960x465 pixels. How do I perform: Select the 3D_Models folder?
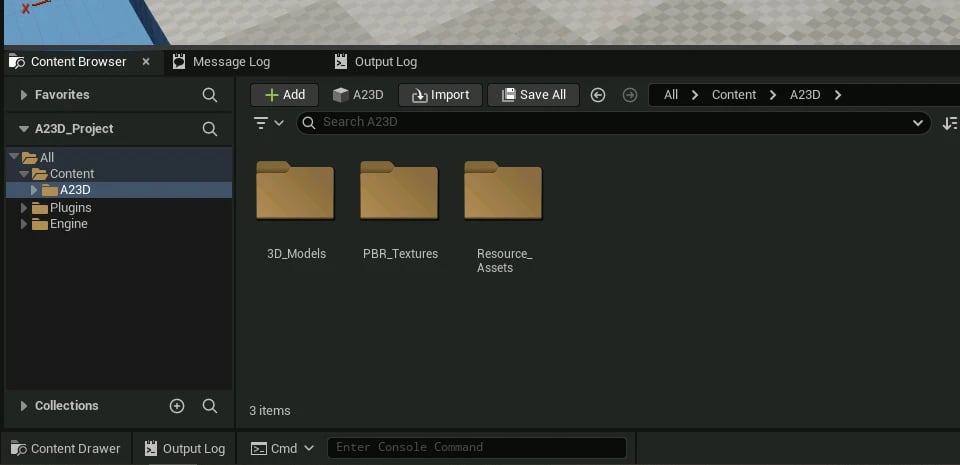[296, 211]
